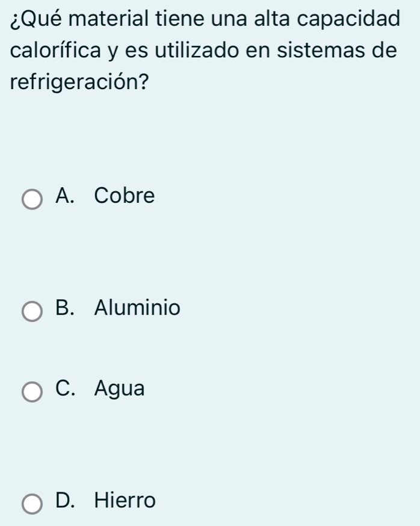
Task: Click the letter 'B.' option prefix
Action: tap(67, 308)
